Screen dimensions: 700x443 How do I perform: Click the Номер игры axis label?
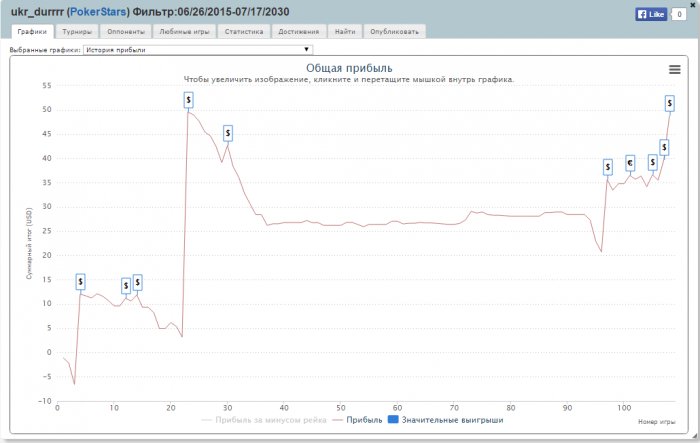657,422
